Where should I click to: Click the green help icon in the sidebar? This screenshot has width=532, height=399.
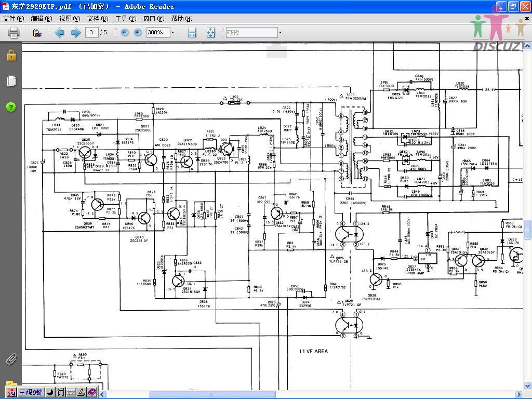point(11,107)
